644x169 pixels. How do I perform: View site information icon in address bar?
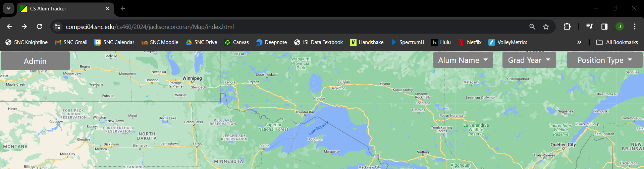57,27
